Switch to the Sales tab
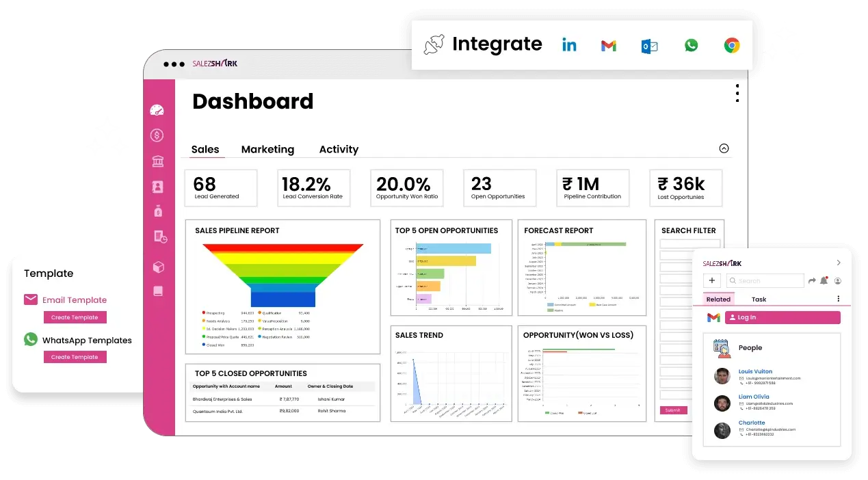 pyautogui.click(x=205, y=149)
